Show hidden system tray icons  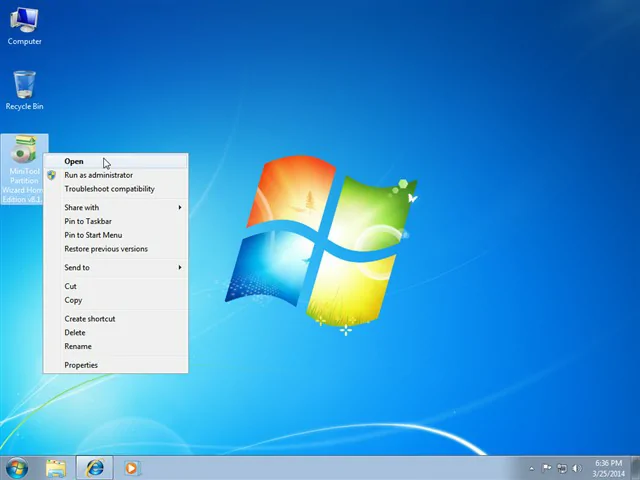point(532,468)
